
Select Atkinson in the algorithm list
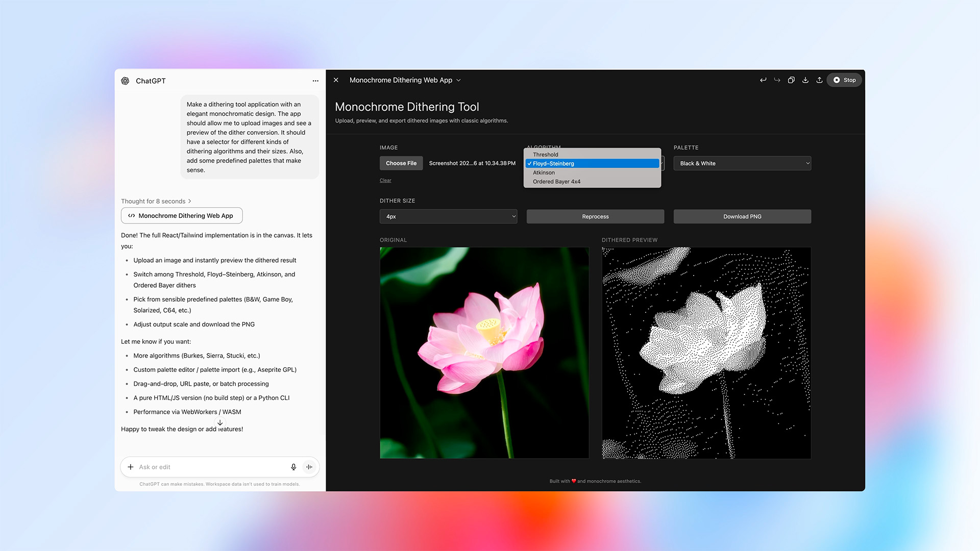[x=544, y=172]
